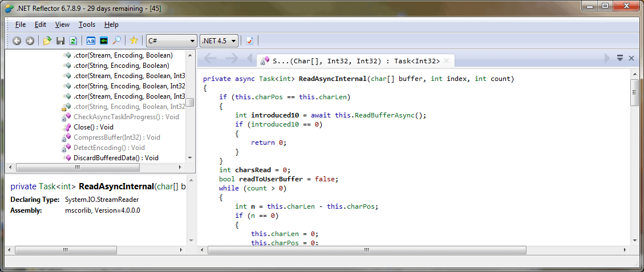
Task: Select the DetectEncoding() : Void tree entry
Action: [109, 148]
